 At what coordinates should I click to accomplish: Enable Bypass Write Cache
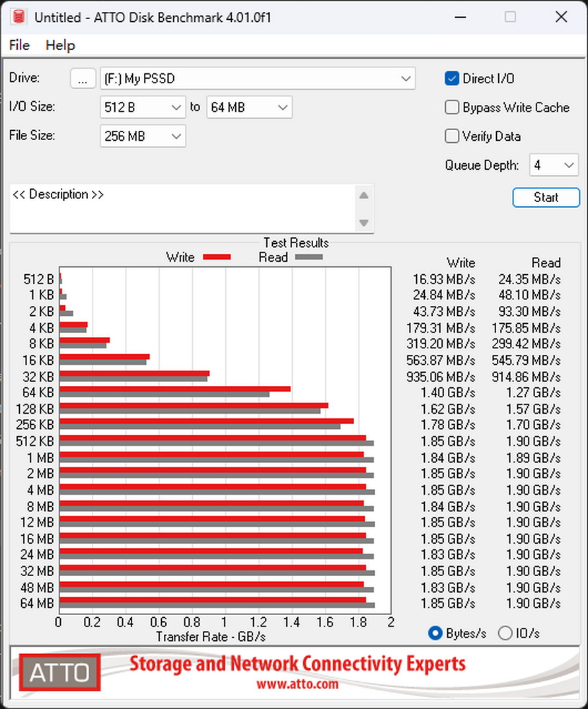pyautogui.click(x=452, y=107)
